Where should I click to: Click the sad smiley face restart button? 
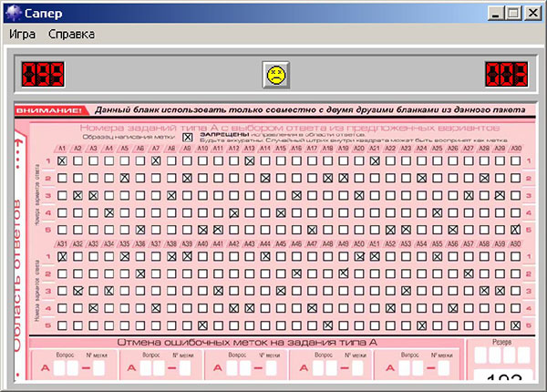(273, 73)
